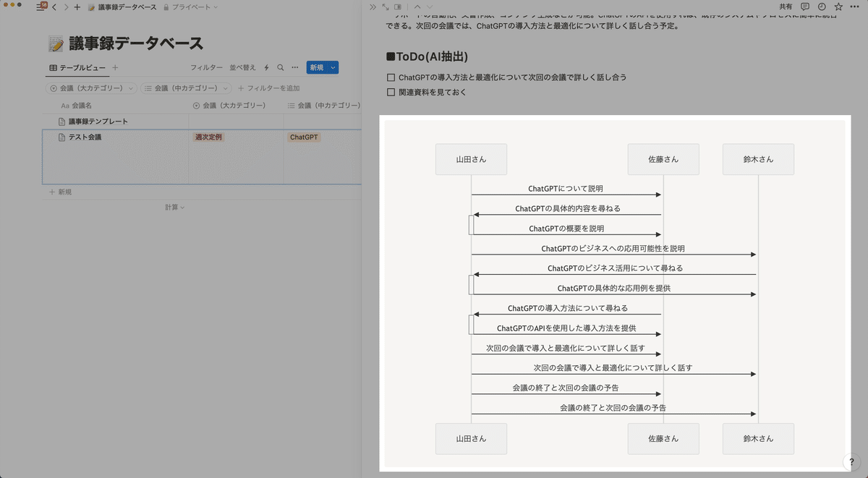
Task: Add a new view with the plus next to テーブルビュー
Action: point(115,67)
